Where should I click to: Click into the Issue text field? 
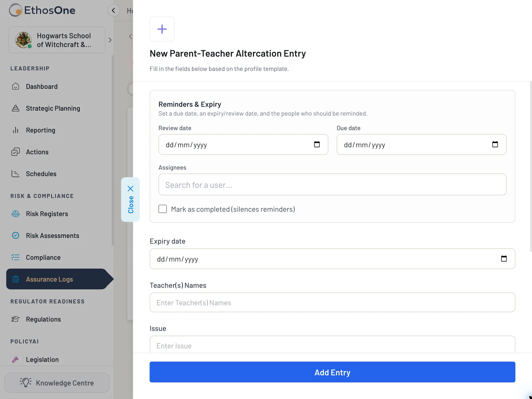coord(332,344)
